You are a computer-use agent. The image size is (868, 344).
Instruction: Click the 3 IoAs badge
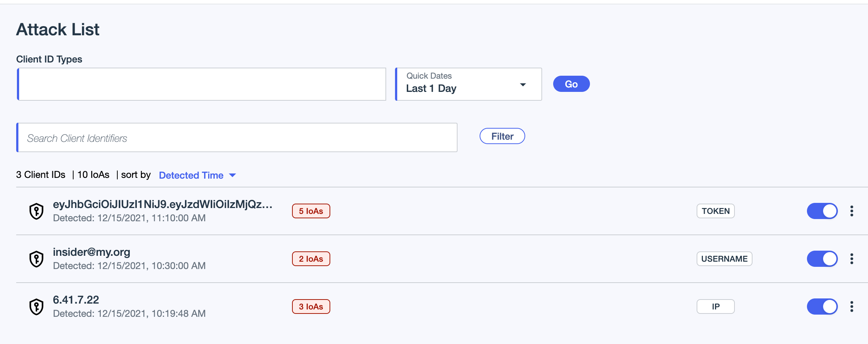coord(311,307)
